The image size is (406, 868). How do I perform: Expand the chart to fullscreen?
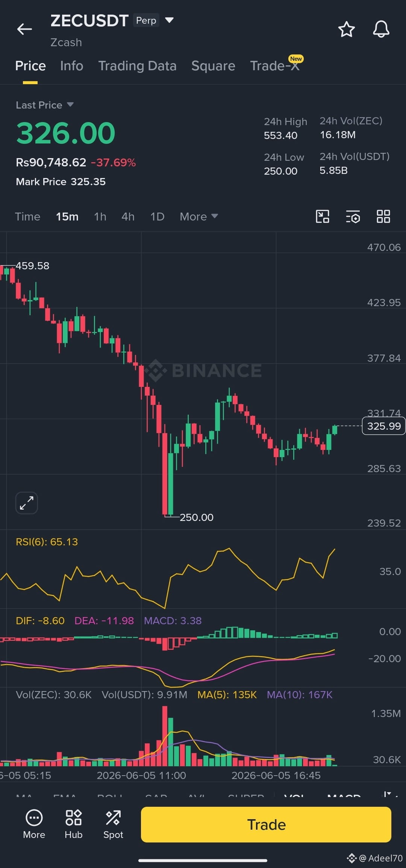[27, 503]
